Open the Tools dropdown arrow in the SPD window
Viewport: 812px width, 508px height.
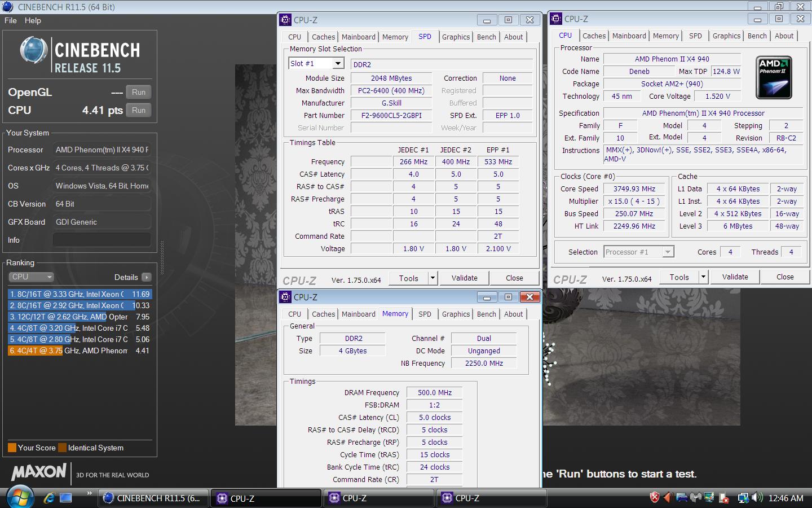coord(433,278)
